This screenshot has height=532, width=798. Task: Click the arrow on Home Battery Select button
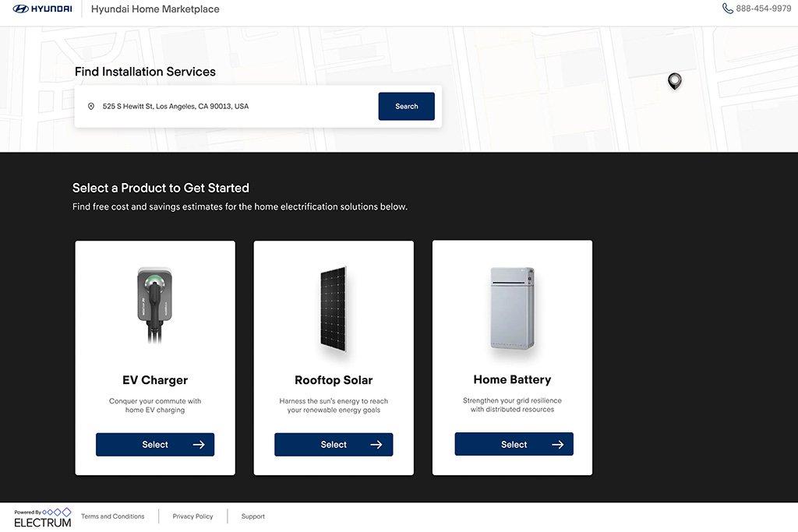pos(558,445)
